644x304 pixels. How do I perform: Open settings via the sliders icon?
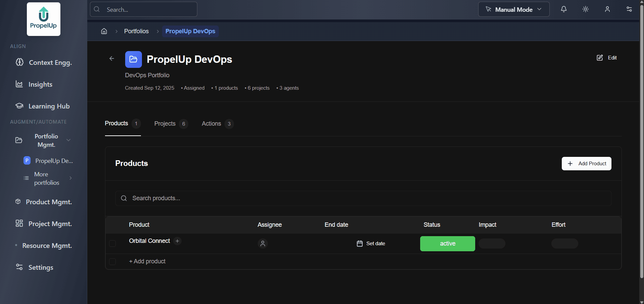[629, 9]
